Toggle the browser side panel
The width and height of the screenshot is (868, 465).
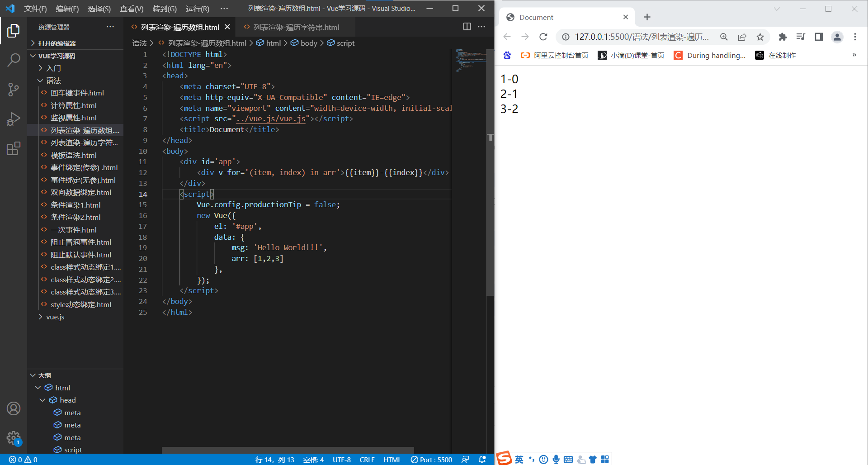[x=819, y=37]
